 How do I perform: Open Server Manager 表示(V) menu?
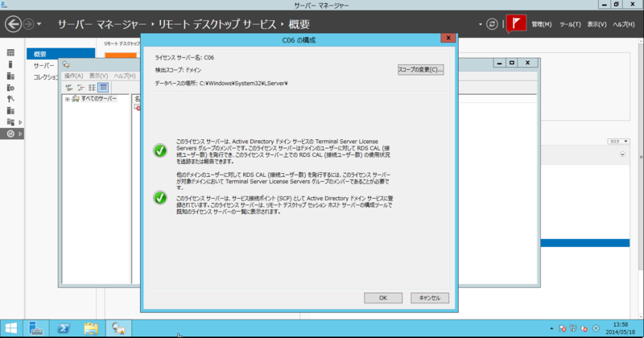[597, 24]
